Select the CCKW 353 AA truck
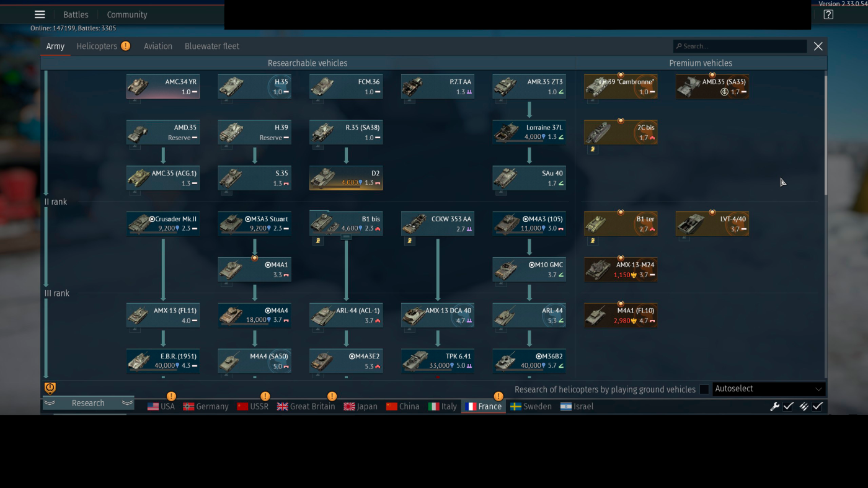The height and width of the screenshot is (488, 868). click(x=438, y=224)
